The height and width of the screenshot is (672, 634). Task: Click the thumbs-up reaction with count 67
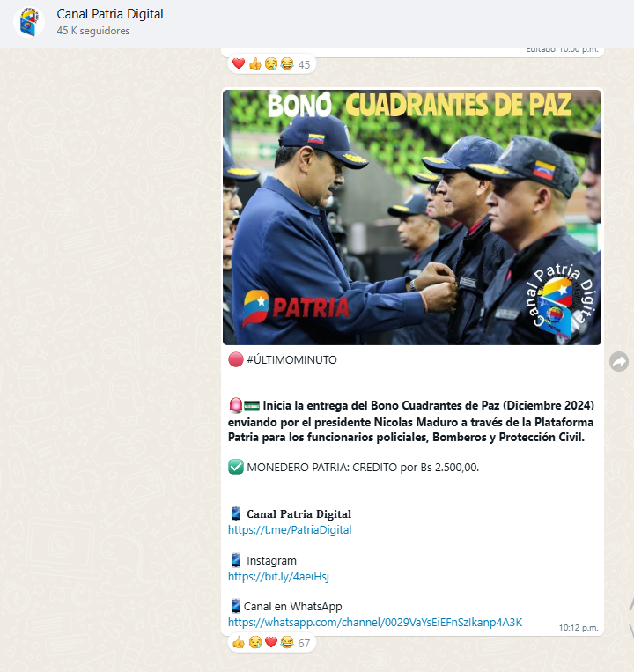click(239, 642)
